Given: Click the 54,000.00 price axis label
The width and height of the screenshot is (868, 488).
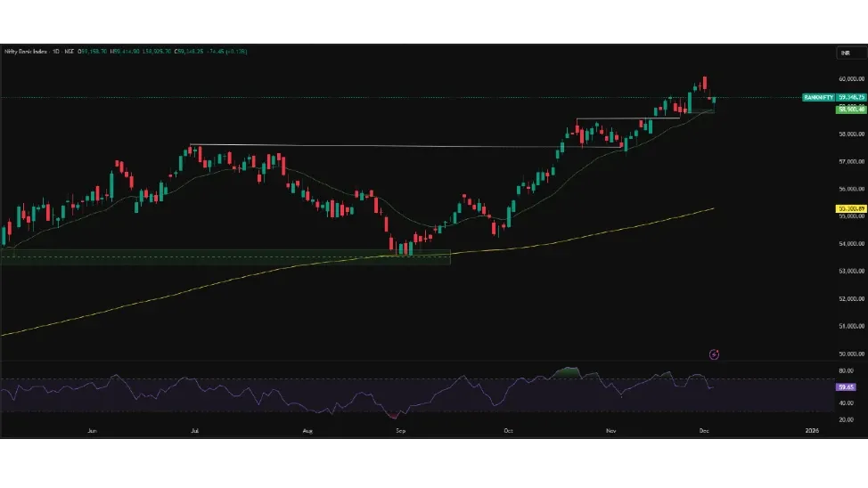Looking at the screenshot, I should [851, 243].
